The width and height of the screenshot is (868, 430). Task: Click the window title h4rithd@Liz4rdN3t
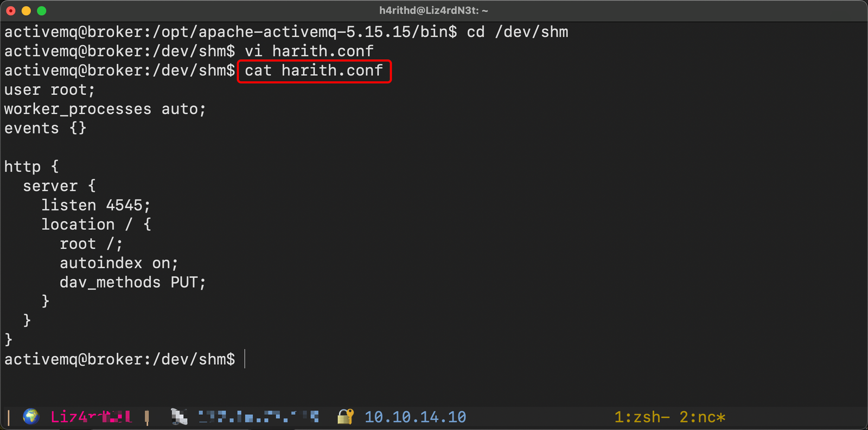click(x=433, y=10)
